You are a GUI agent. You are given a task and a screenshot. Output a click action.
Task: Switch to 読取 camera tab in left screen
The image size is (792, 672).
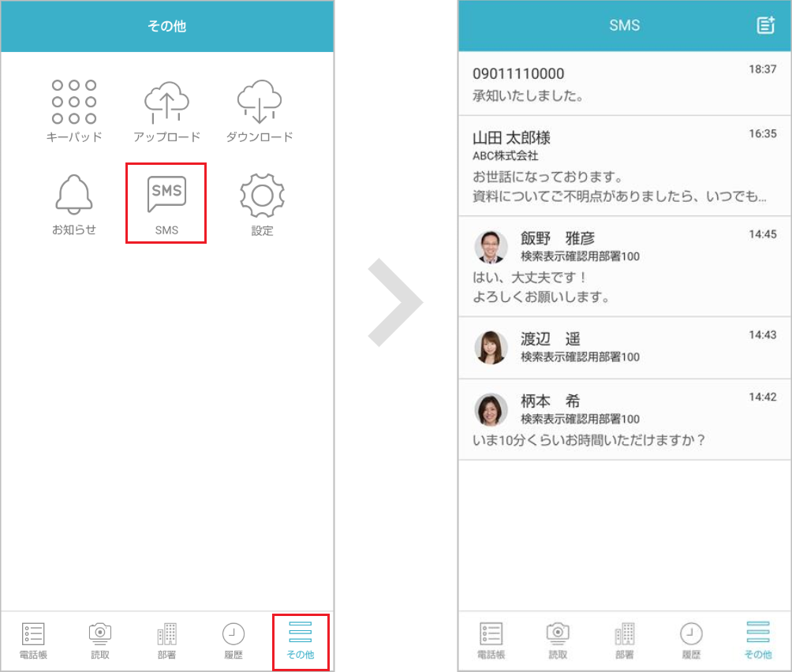tap(100, 640)
